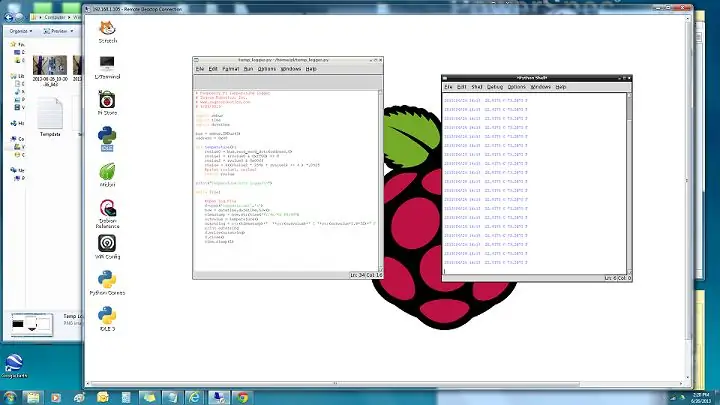The image size is (720, 405).
Task: Open the Debian Reference desktop icon
Action: click(x=107, y=214)
